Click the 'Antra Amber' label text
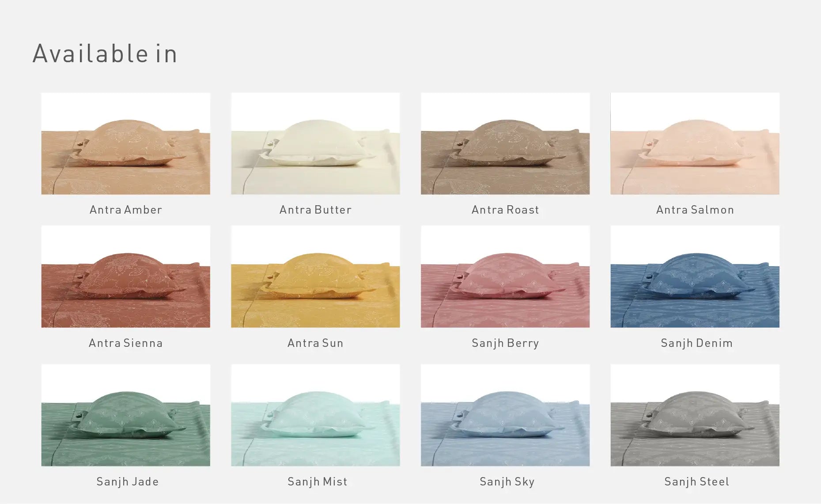This screenshot has width=821, height=504. point(126,210)
